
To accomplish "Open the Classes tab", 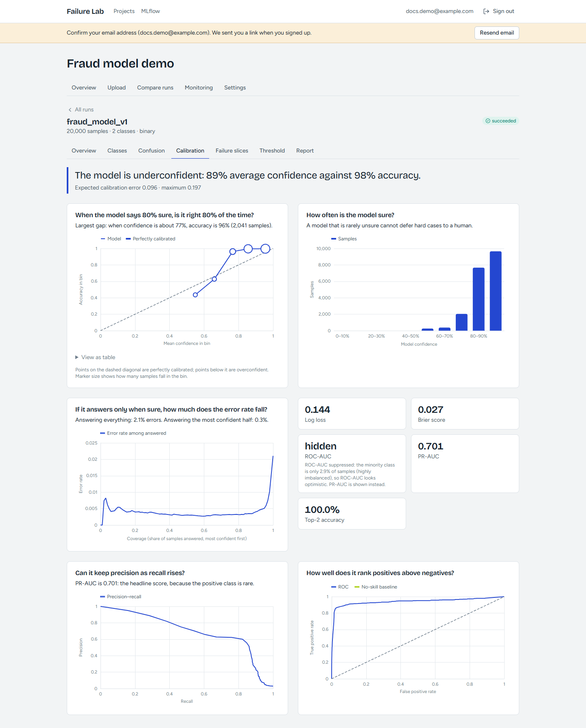I will coord(117,151).
